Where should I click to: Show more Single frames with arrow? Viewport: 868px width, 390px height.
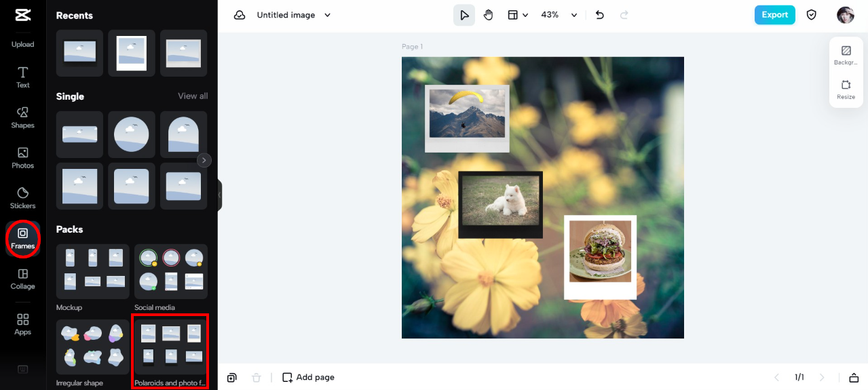click(x=204, y=161)
